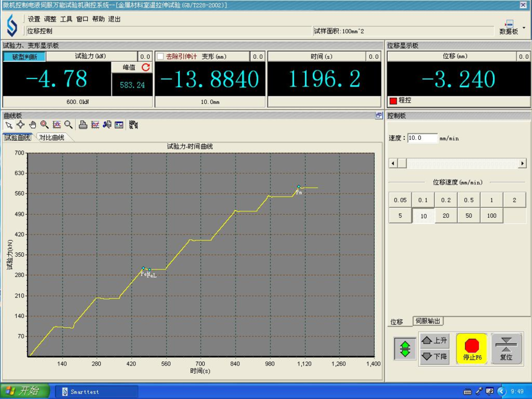Open the 设置 menu
Screen dimensions: 532x399
34,19
